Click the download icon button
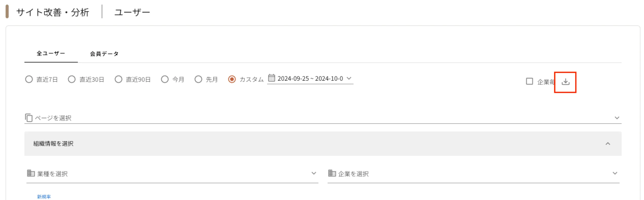Viewport: 644px width, 200px height. [x=565, y=82]
